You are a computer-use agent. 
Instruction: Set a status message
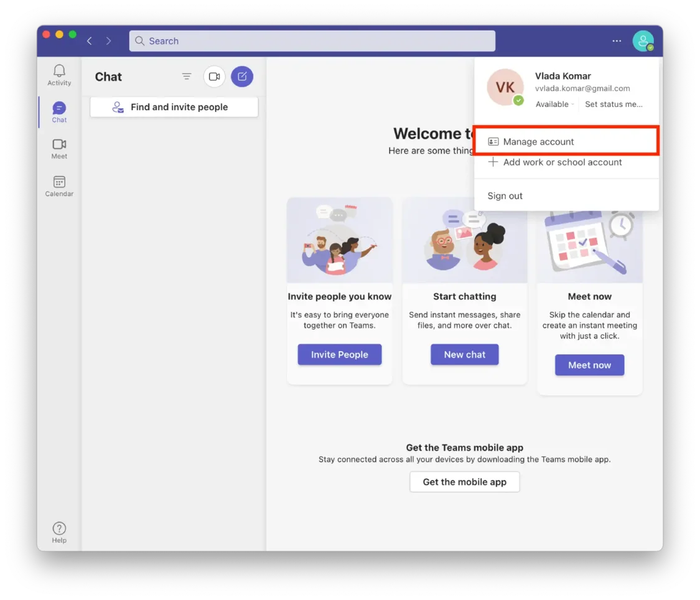coord(614,105)
